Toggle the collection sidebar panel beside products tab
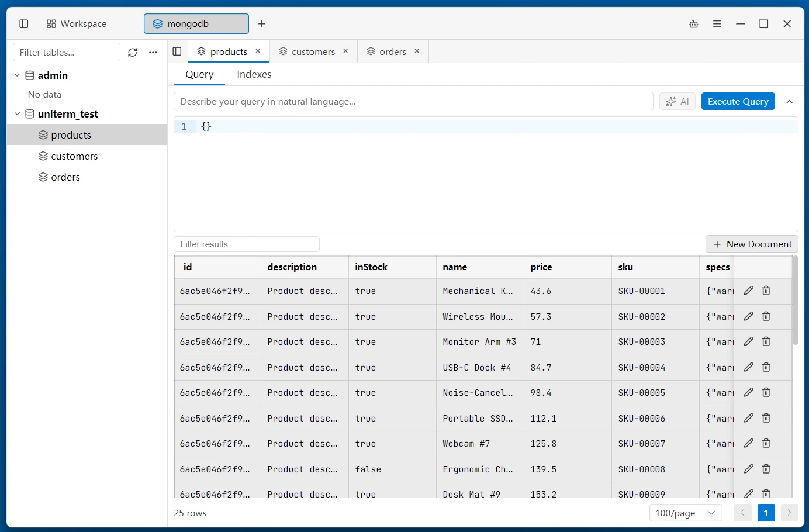This screenshot has height=532, width=809. 177,51
